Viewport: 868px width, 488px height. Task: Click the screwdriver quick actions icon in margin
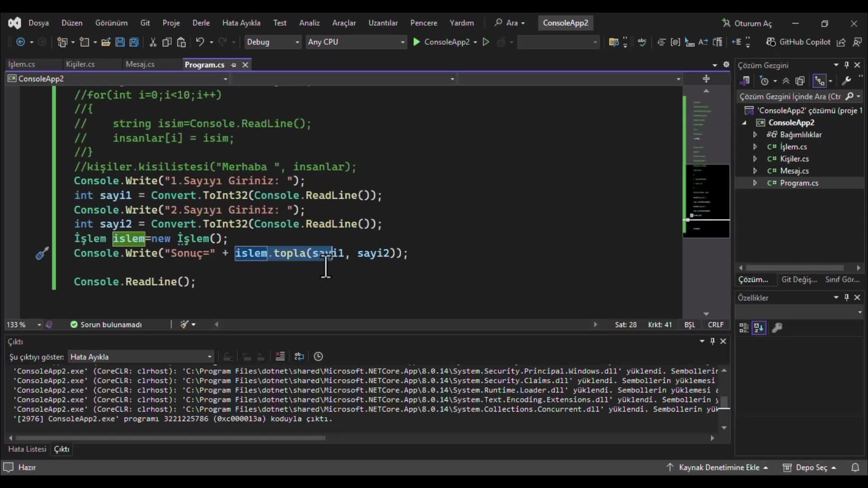click(x=42, y=253)
